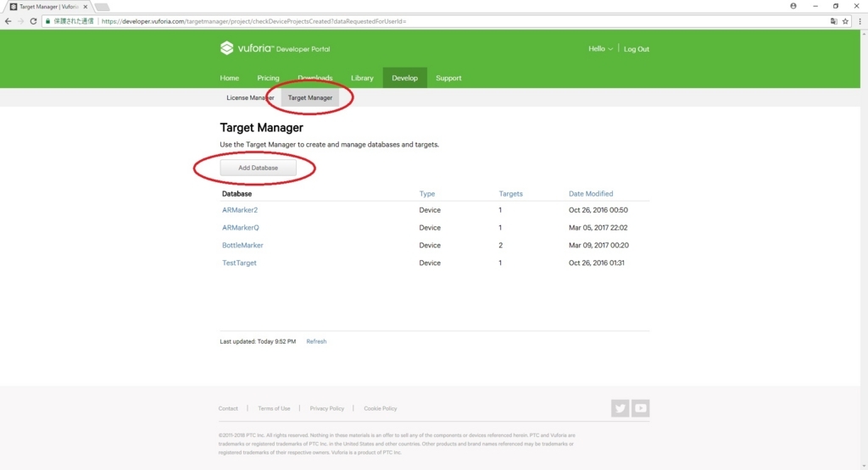868x470 pixels.
Task: Click the Log Out link
Action: click(x=637, y=48)
